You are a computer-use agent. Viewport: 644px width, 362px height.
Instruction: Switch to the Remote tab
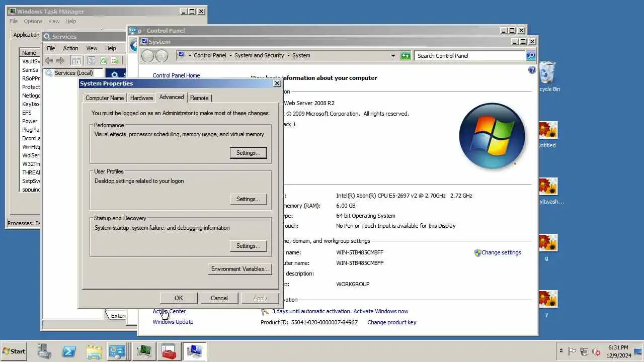(x=199, y=98)
